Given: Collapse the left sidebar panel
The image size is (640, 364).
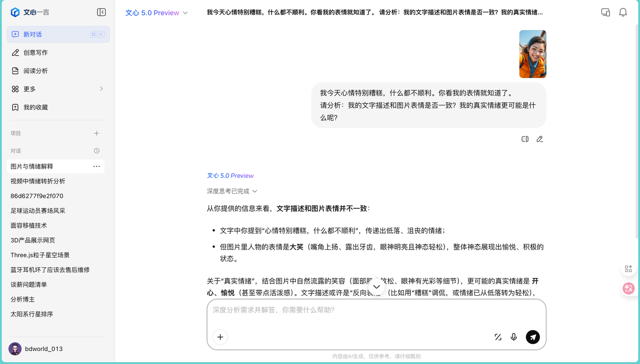Looking at the screenshot, I should (x=101, y=11).
